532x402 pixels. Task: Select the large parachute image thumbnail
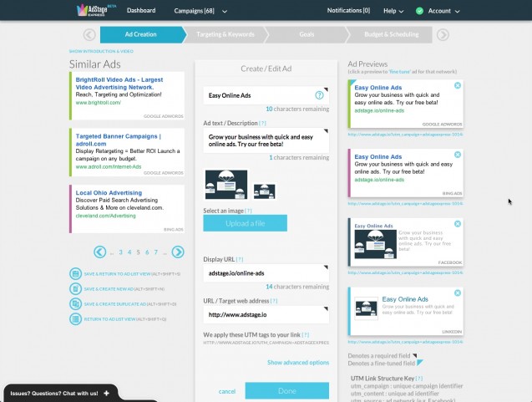(226, 185)
